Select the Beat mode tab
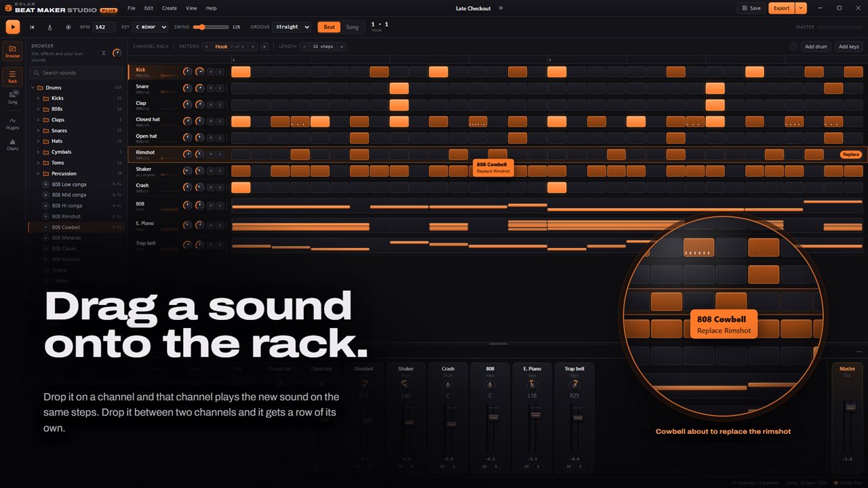This screenshot has height=488, width=868. 329,27
